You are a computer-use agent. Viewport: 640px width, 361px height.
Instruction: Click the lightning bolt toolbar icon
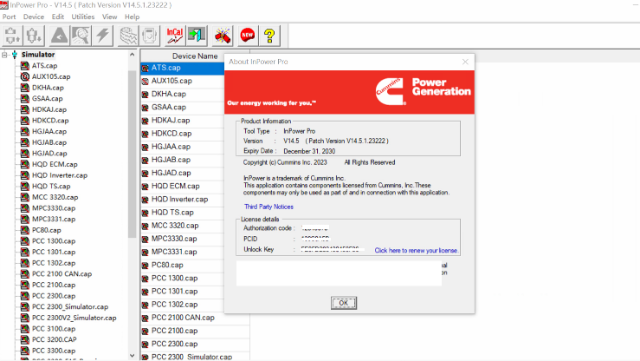(103, 36)
